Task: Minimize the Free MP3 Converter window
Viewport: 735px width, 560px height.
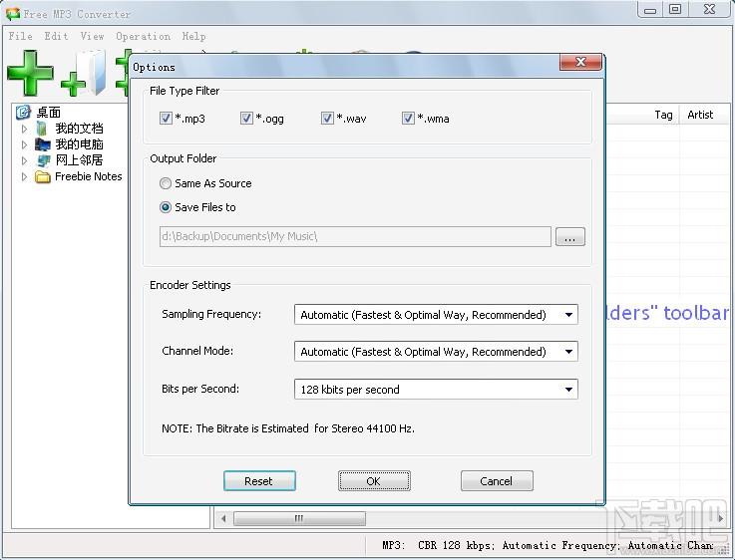Action: point(650,9)
